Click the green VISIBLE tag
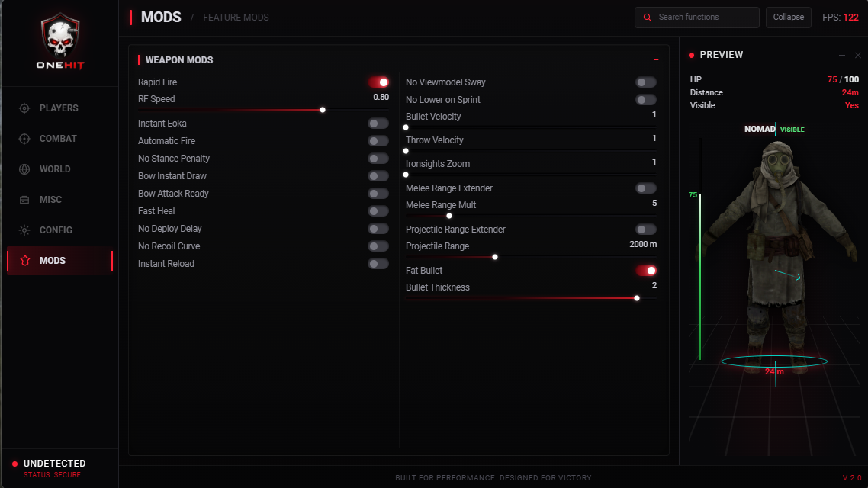The image size is (868, 488). [792, 130]
